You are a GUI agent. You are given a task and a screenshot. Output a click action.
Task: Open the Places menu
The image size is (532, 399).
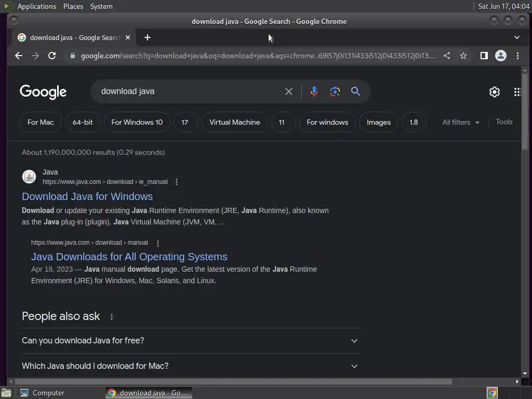point(73,6)
